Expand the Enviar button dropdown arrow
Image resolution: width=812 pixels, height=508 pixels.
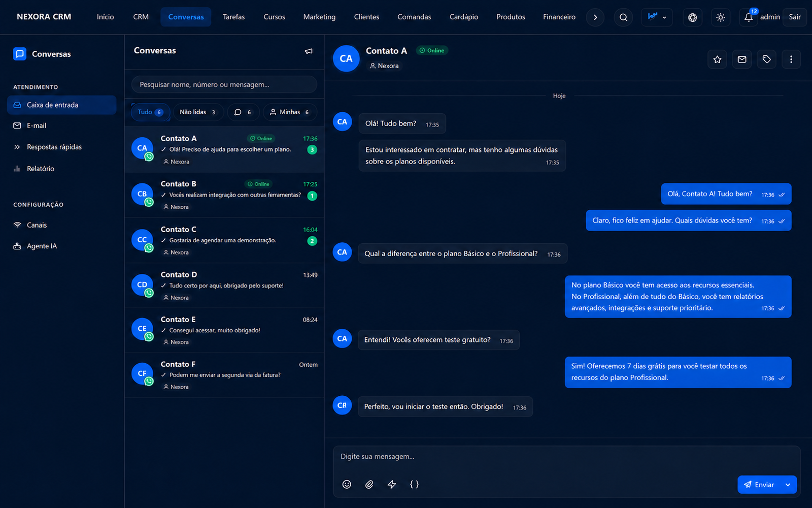[788, 485]
